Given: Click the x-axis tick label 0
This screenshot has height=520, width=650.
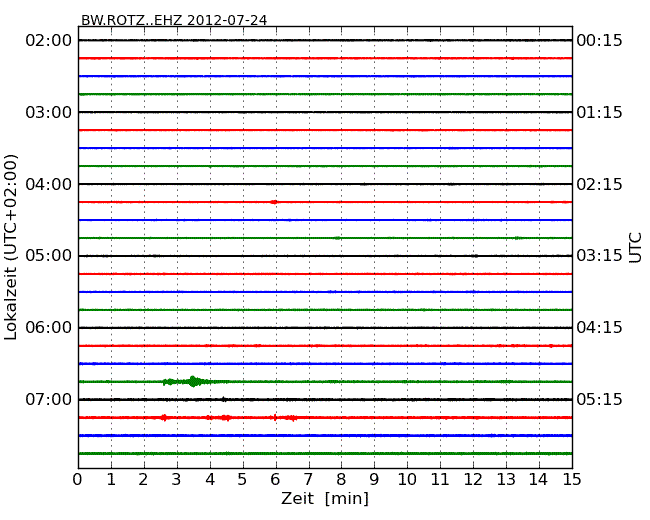Looking at the screenshot, I should (78, 480).
